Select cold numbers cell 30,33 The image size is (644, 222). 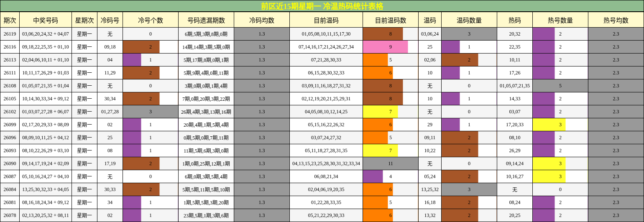coord(110,189)
